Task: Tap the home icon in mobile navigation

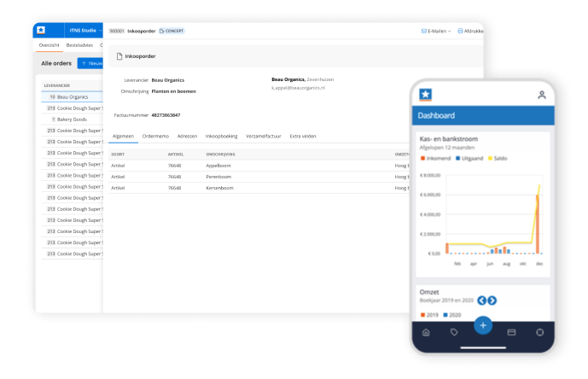Action: point(426,332)
